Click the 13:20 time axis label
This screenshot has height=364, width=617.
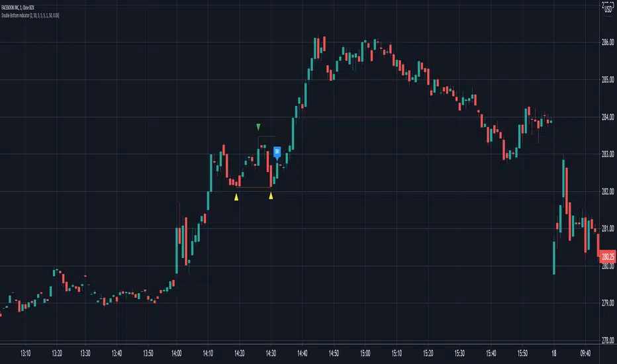(x=57, y=353)
